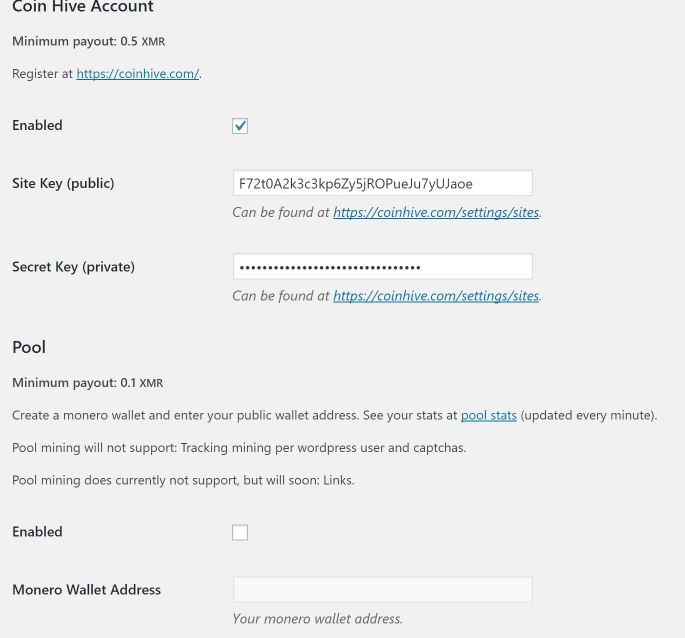Image resolution: width=685 pixels, height=638 pixels.
Task: Open the https://coinhive.com/ register link
Action: point(138,73)
